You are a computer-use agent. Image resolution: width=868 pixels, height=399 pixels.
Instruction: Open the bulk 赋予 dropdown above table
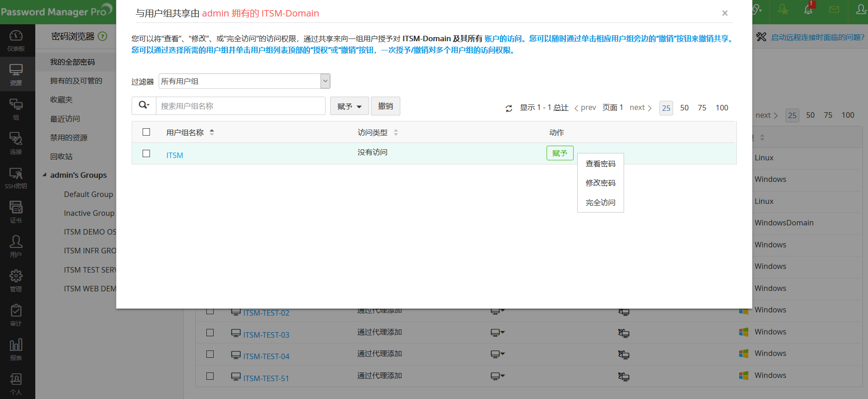pyautogui.click(x=349, y=106)
